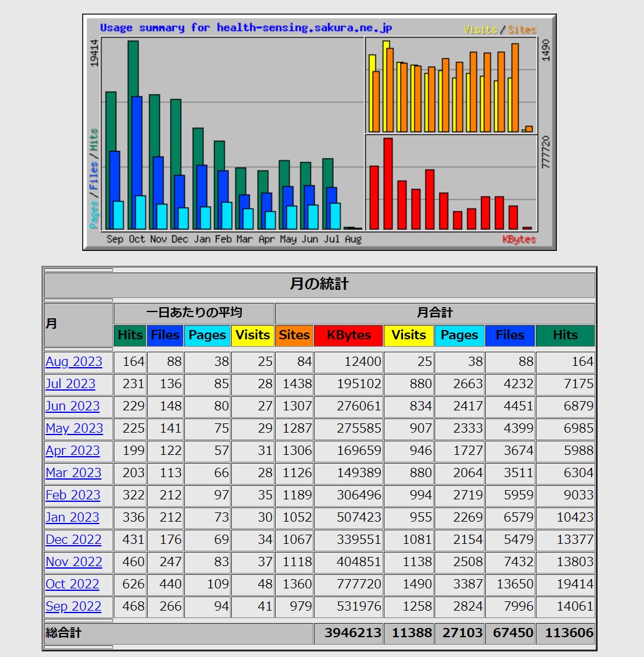Click the Jun 2023 month link
644x657 pixels.
point(72,406)
